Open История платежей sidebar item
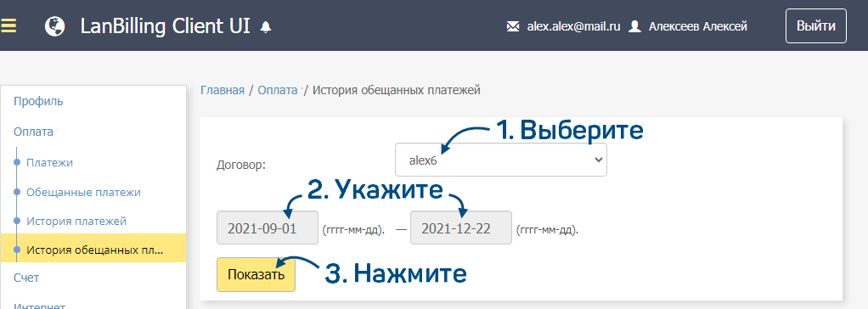This screenshot has height=309, width=868. [76, 222]
